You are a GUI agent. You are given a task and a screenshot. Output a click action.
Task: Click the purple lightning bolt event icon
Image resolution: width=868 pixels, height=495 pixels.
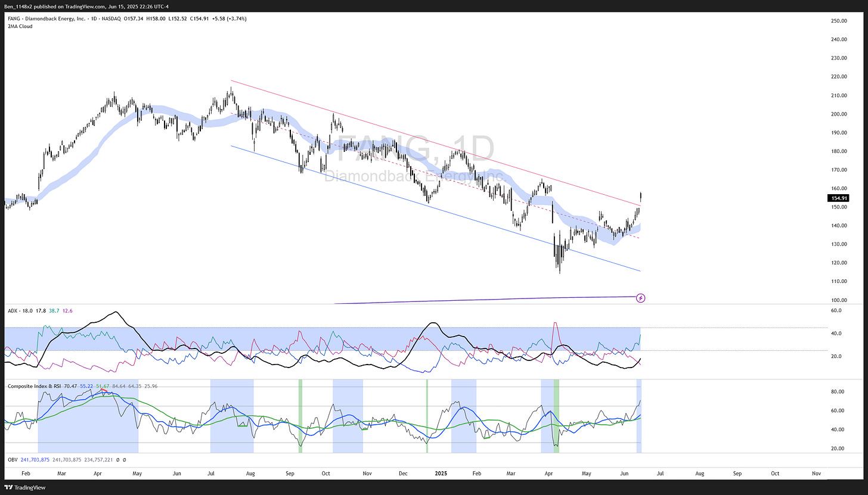click(640, 297)
